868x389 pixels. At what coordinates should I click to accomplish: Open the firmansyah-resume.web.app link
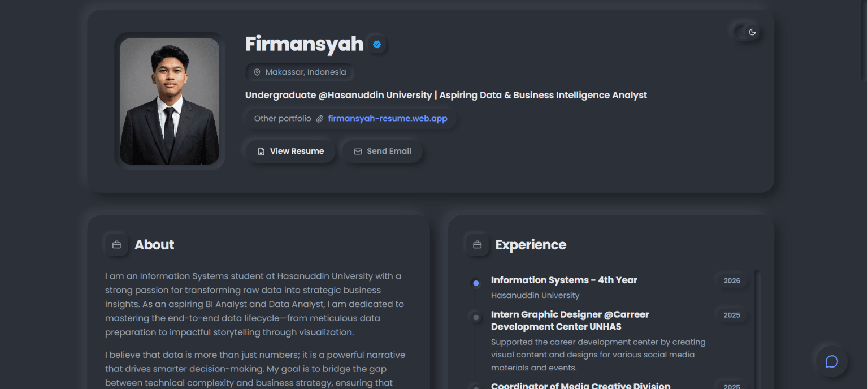tap(388, 119)
